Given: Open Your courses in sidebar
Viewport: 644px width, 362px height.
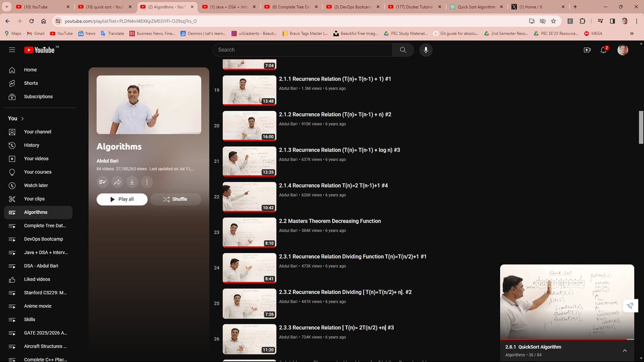Looking at the screenshot, I should pos(38,172).
